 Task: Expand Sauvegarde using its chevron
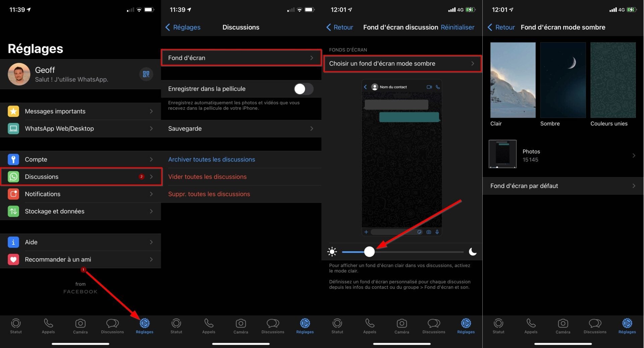312,129
